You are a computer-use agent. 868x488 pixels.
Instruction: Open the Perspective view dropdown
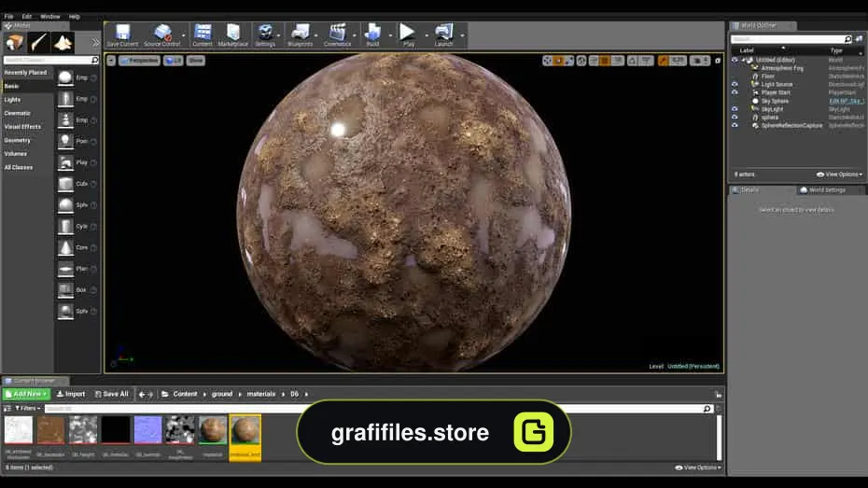139,61
